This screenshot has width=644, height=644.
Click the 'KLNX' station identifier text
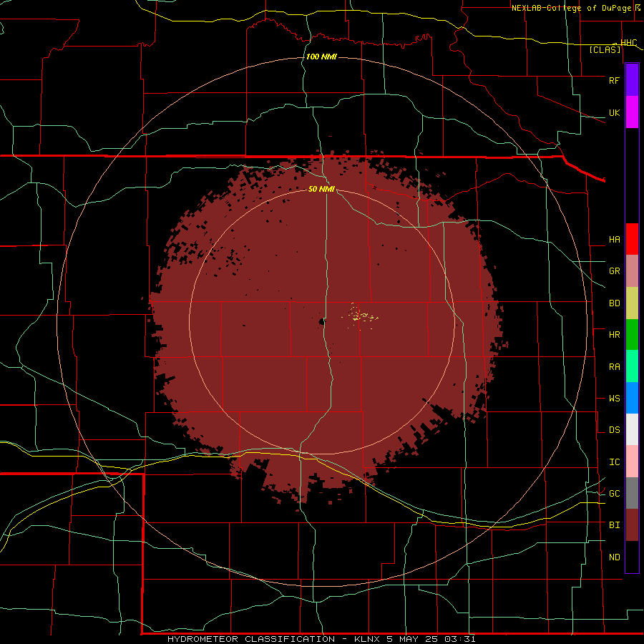tap(367, 639)
